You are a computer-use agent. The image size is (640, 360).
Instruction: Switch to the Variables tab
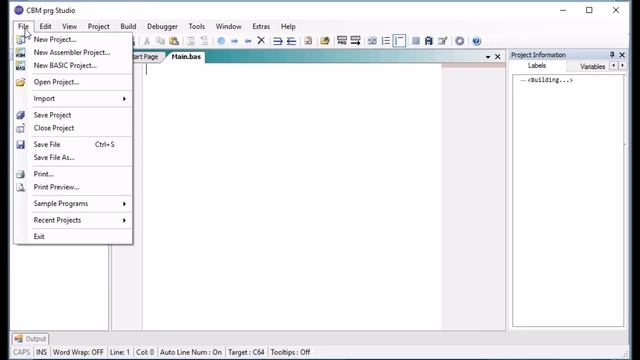(592, 67)
